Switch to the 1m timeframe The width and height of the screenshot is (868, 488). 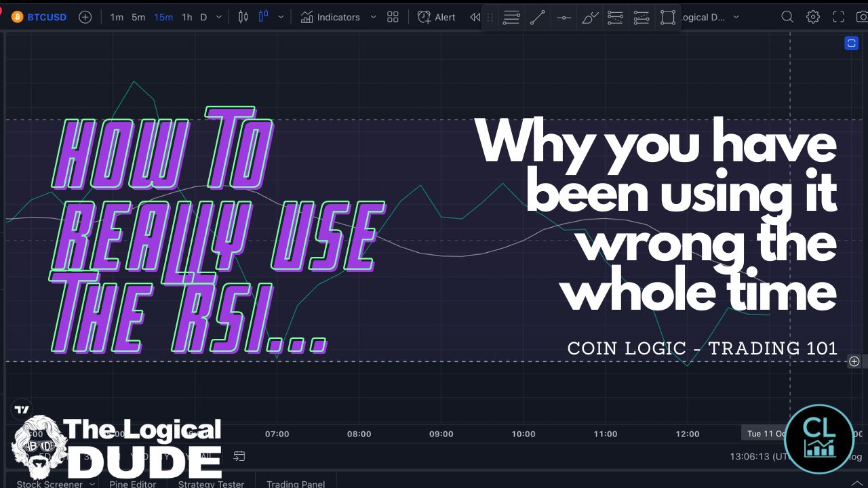[117, 17]
